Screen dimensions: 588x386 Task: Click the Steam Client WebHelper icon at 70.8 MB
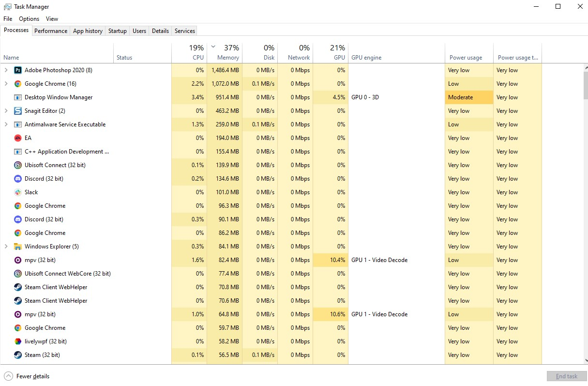18,287
